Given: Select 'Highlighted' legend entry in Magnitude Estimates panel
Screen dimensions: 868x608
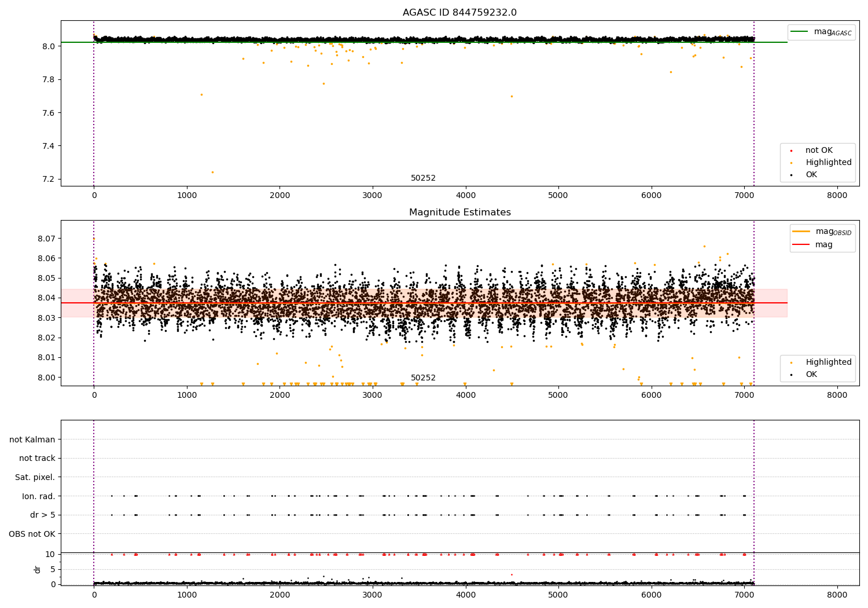Looking at the screenshot, I should (829, 362).
